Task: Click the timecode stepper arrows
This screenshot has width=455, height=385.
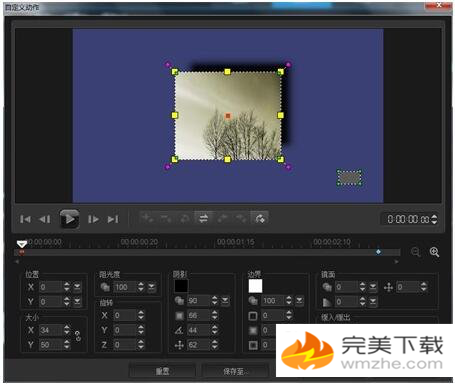Action: (434, 219)
